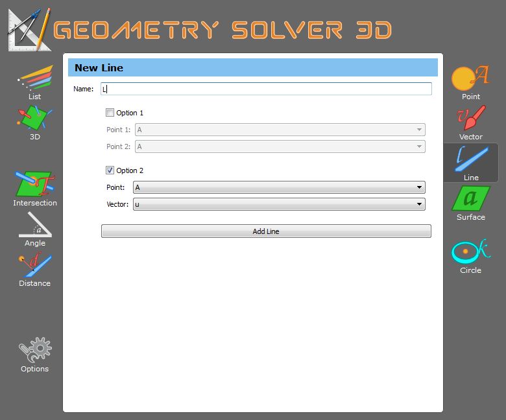Click the Add Line button

(266, 231)
